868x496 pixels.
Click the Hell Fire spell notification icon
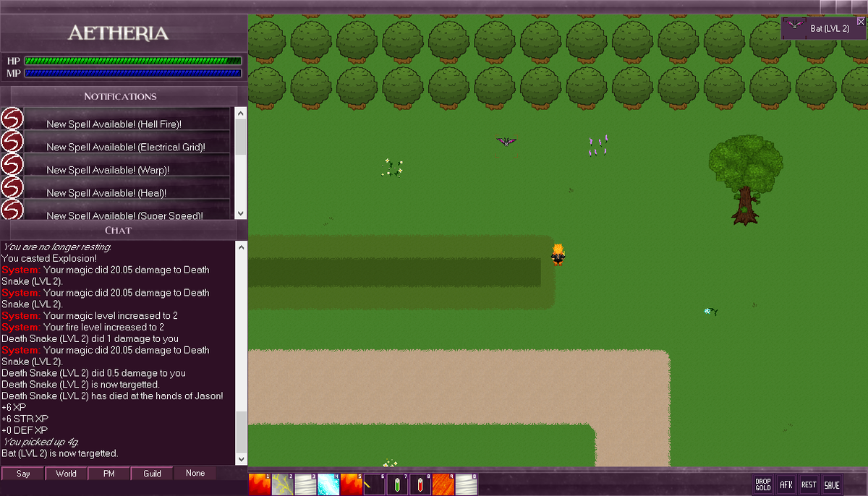[x=11, y=120]
